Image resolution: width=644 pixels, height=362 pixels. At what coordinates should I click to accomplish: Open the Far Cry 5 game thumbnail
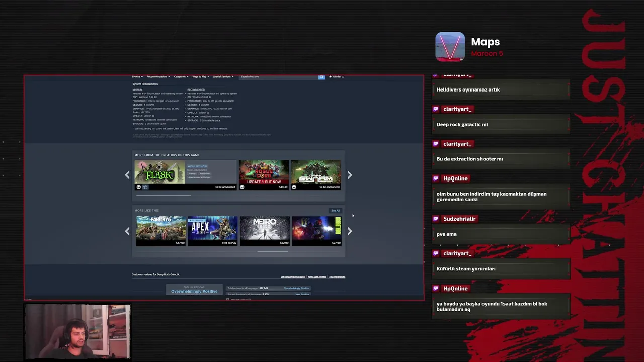160,228
